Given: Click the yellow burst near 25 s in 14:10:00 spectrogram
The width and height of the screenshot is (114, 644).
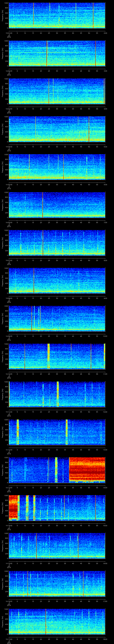Looking at the screenshot, I should pos(49,356).
